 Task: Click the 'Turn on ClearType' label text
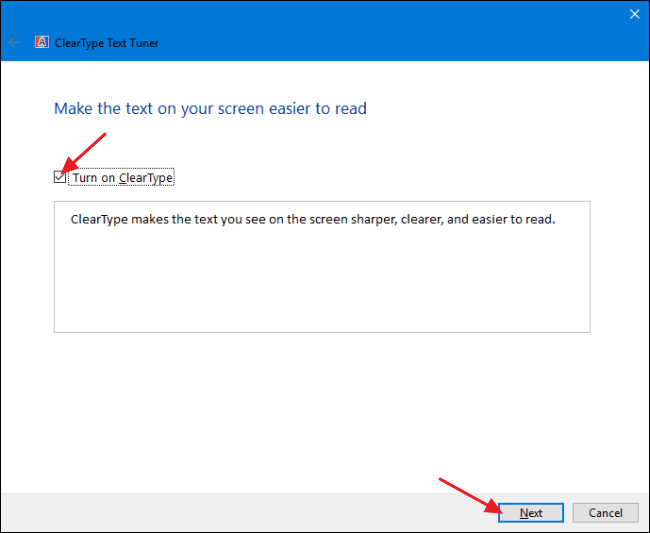click(x=123, y=178)
